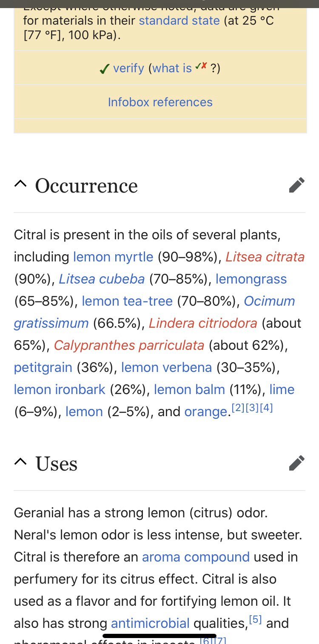Screen dimensions: 319x644
Task: Follow the lemon verbena link
Action: pyautogui.click(x=166, y=367)
